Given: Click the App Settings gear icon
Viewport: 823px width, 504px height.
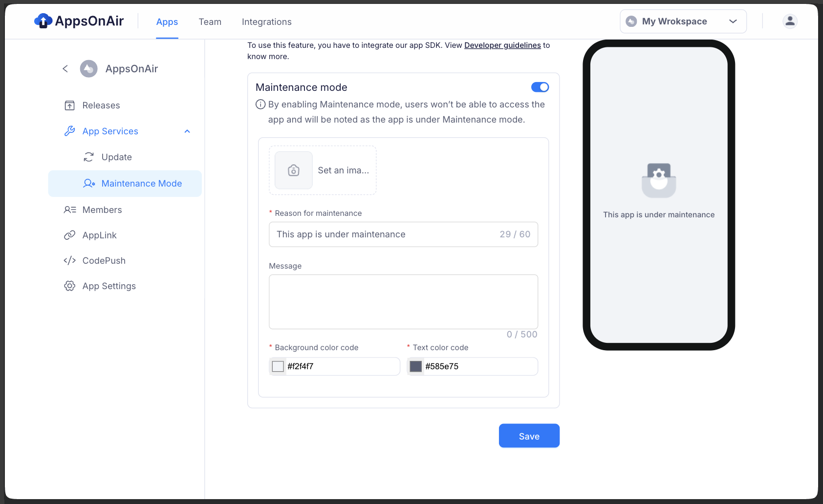Looking at the screenshot, I should pos(70,286).
